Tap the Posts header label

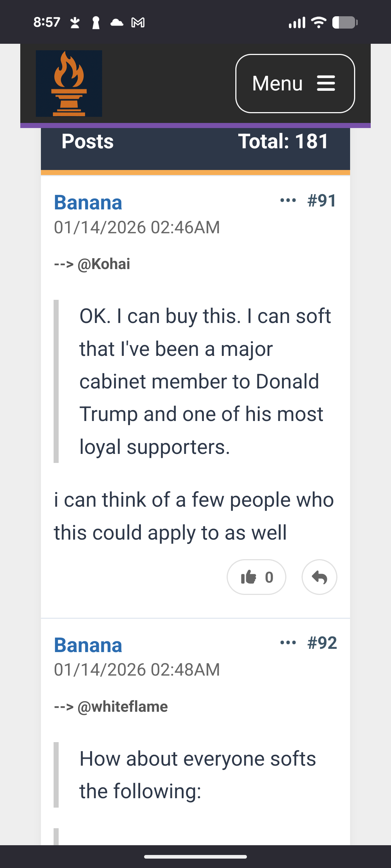88,141
